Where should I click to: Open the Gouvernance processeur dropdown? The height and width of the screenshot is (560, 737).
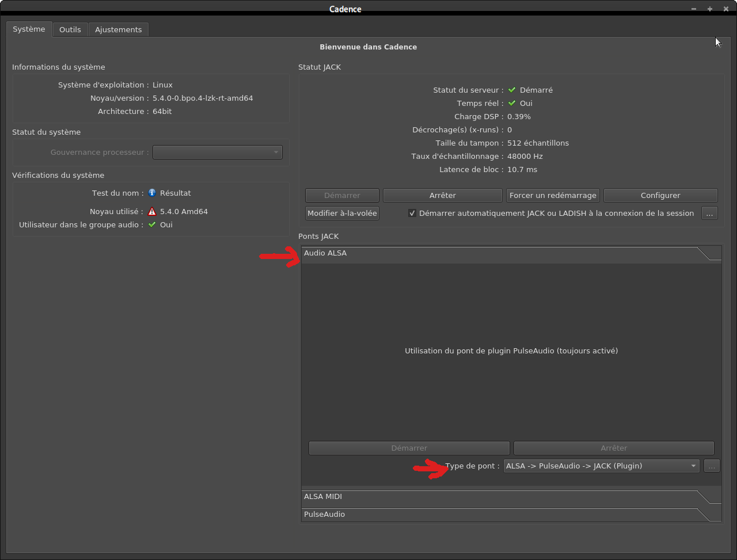pyautogui.click(x=218, y=153)
